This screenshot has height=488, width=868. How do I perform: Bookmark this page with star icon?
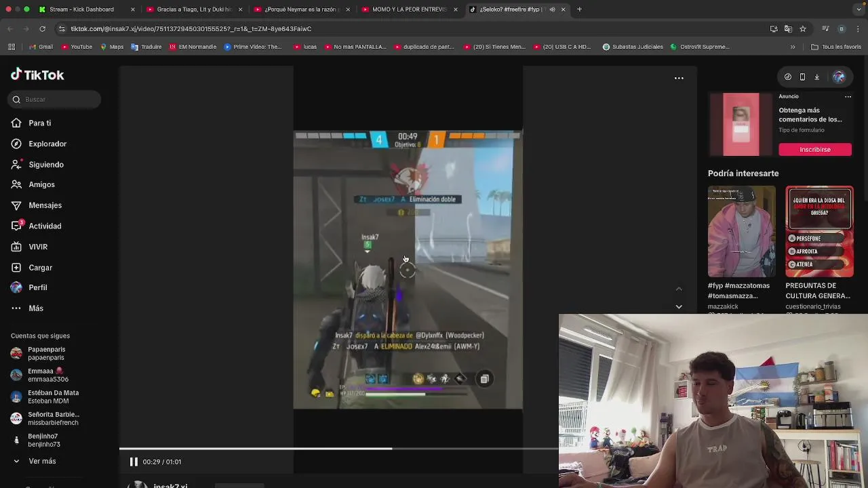click(803, 28)
